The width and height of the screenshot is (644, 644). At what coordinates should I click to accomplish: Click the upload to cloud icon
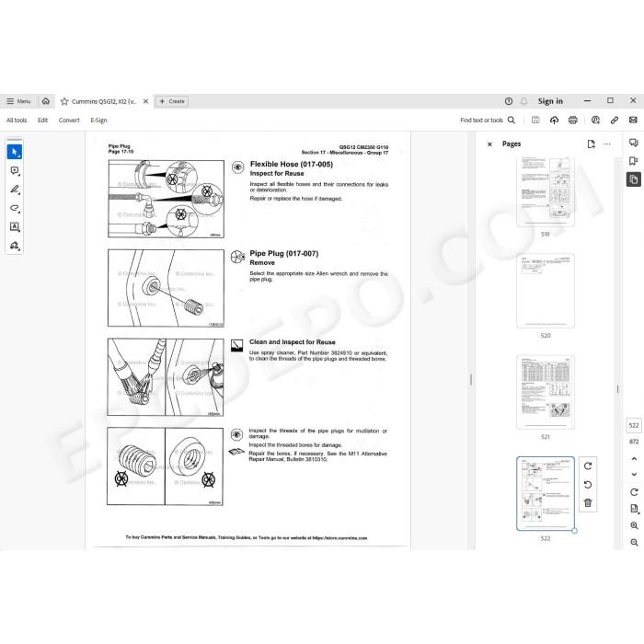pyautogui.click(x=554, y=120)
